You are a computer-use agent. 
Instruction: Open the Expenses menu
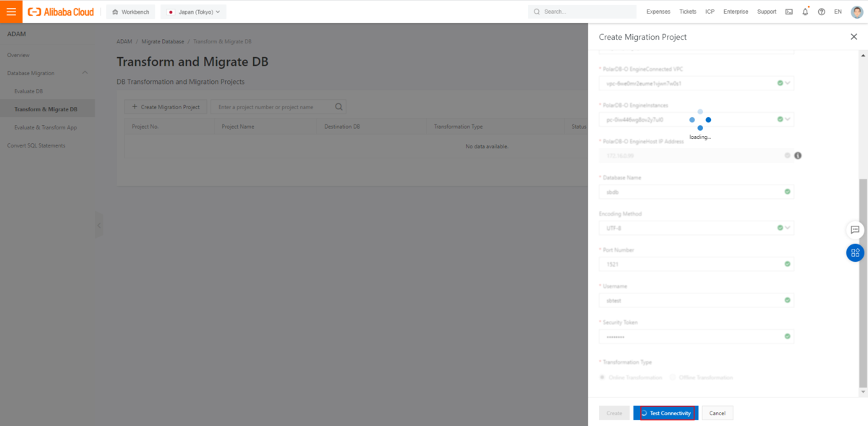click(658, 12)
